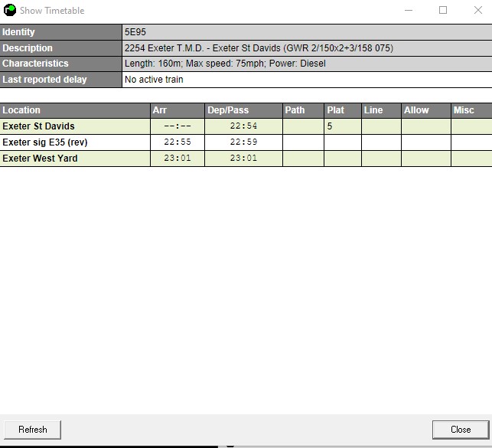Click the Allow column header

point(426,110)
